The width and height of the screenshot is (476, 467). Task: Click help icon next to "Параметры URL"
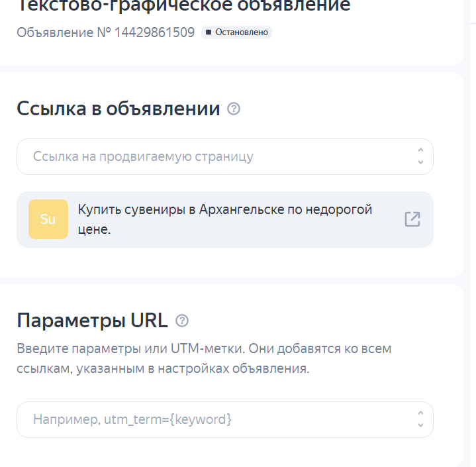(182, 321)
